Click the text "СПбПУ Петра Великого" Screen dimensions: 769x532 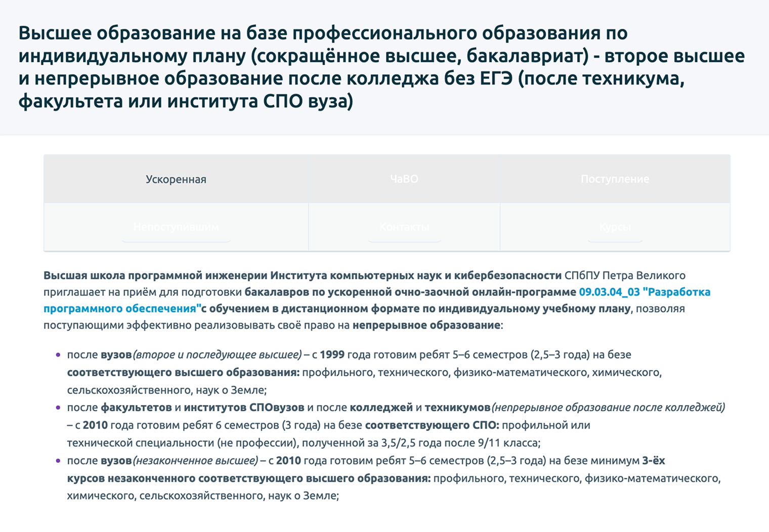click(625, 276)
